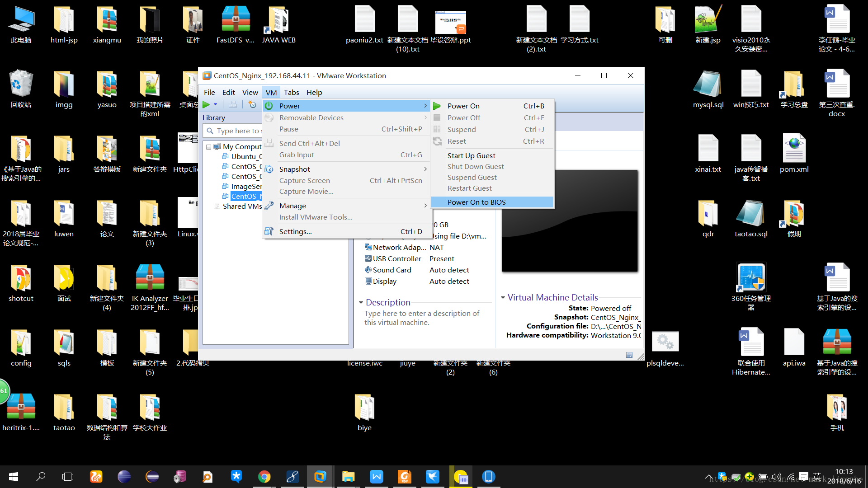868x488 pixels.
Task: Select the plsqldeveloper desktop icon
Action: coord(665,348)
